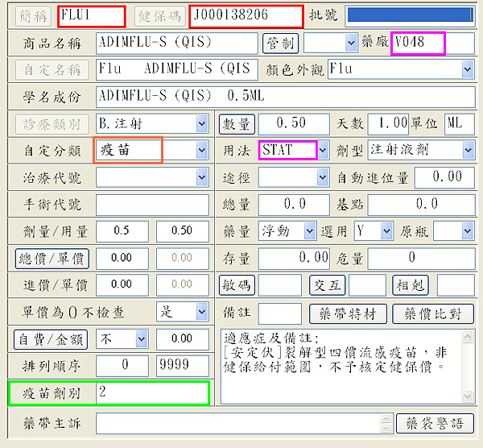Expand the 顏色外觀 dropdown showing Flu

tap(468, 69)
